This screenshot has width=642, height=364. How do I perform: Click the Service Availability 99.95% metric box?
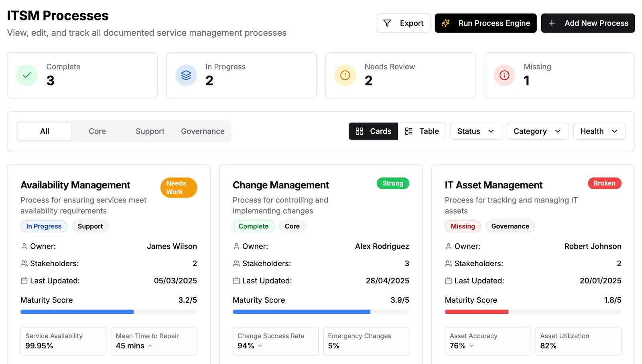pyautogui.click(x=63, y=341)
